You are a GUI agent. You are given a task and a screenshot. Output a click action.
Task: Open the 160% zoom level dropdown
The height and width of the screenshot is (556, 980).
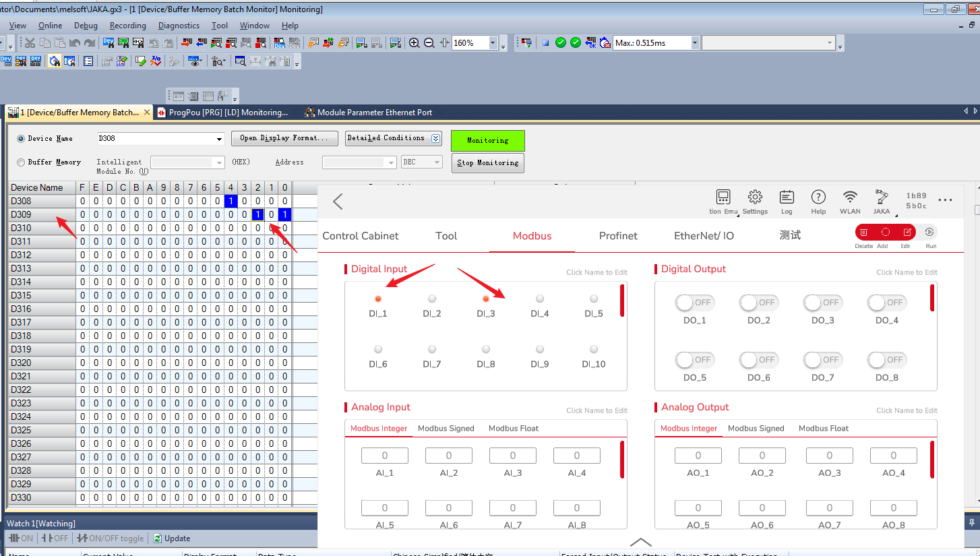[493, 43]
